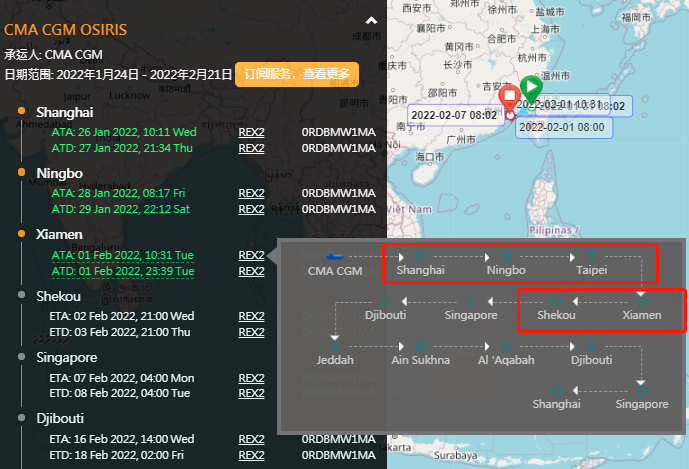Select Shanghai port in the schedule list

click(64, 112)
